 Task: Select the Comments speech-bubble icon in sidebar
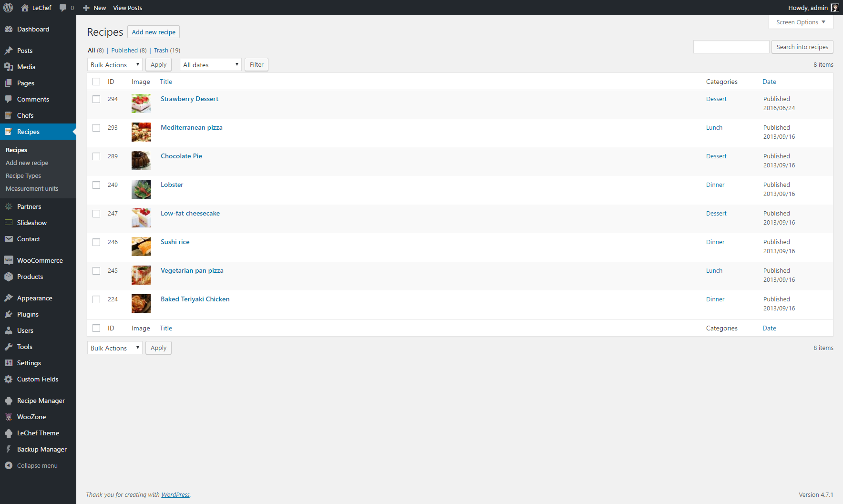click(10, 99)
